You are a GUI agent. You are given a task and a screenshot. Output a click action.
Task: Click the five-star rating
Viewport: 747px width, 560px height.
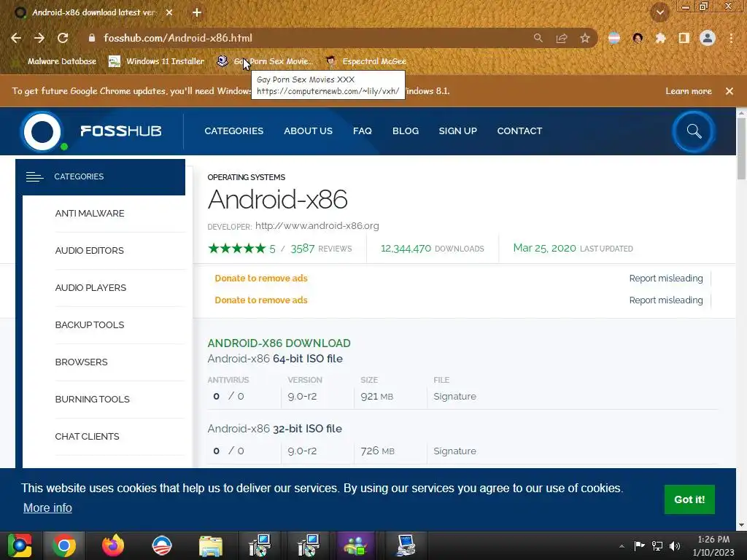coord(237,248)
